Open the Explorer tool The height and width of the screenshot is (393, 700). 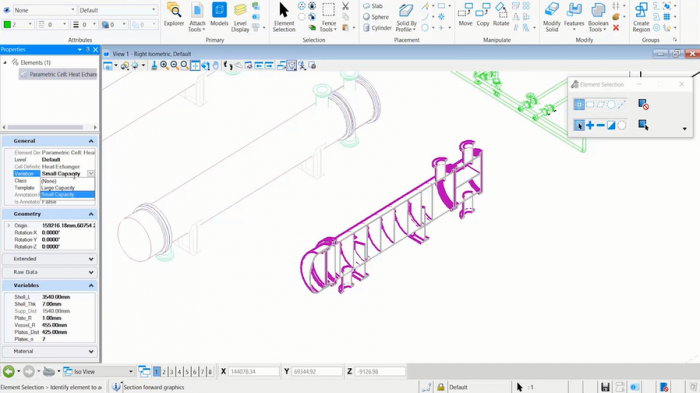coord(174,15)
